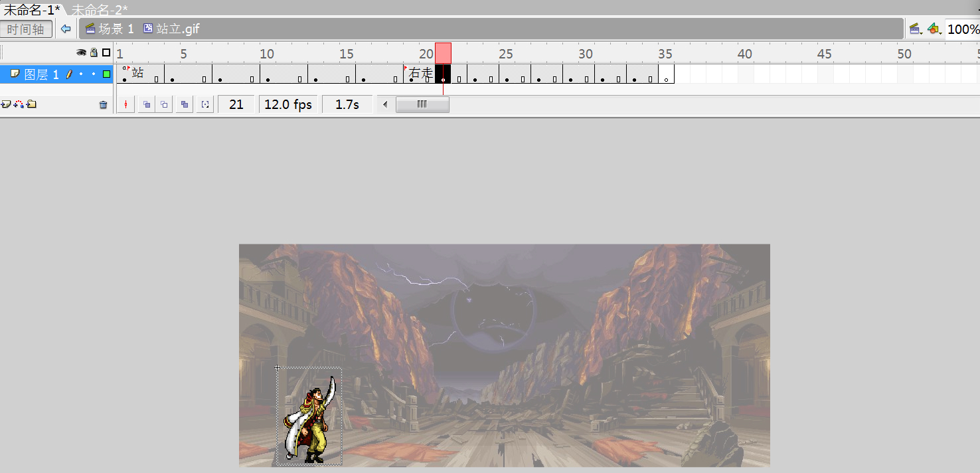Viewport: 980px width, 473px height.
Task: Toggle edit multiple frames
Action: tap(185, 104)
